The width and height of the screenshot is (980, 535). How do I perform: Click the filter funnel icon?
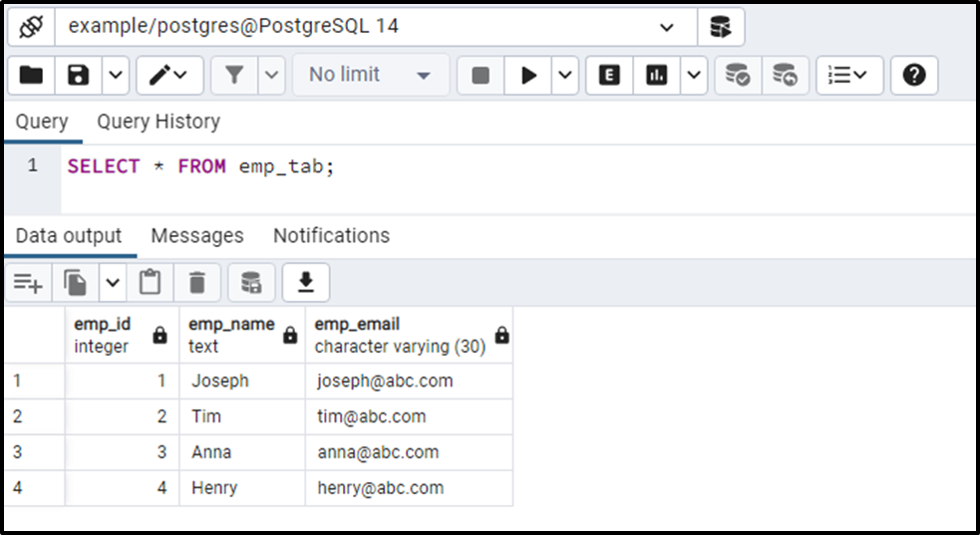pos(234,76)
